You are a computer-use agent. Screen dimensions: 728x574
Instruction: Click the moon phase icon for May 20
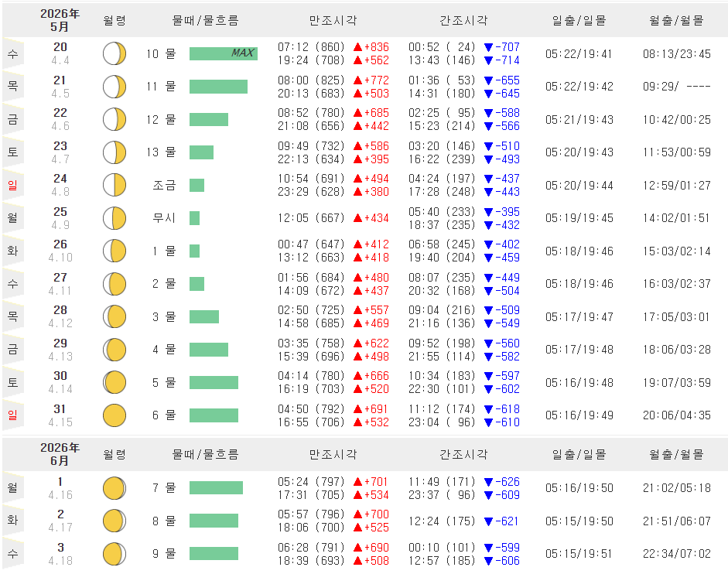click(114, 53)
